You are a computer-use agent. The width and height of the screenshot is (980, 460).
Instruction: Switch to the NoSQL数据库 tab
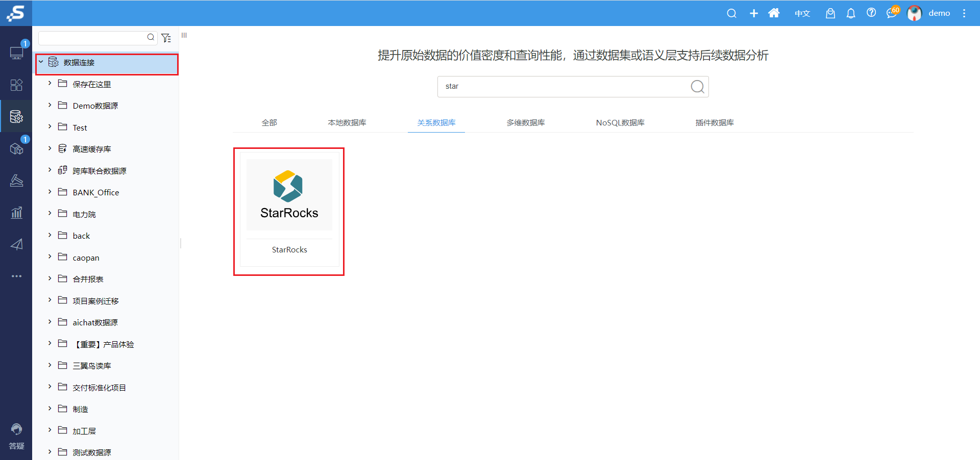620,122
